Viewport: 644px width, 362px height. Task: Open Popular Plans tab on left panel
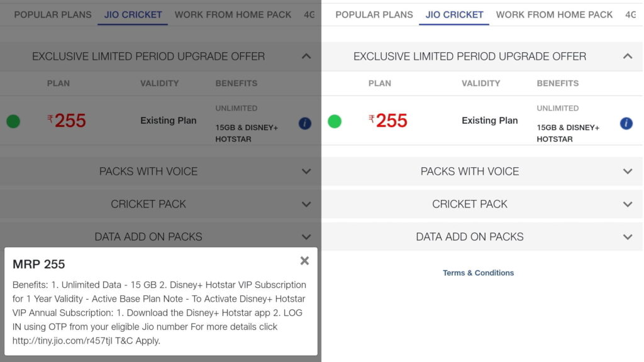click(53, 15)
